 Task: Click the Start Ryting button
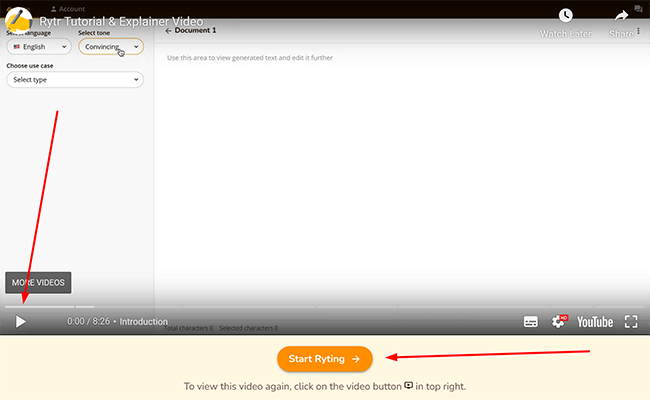324,358
